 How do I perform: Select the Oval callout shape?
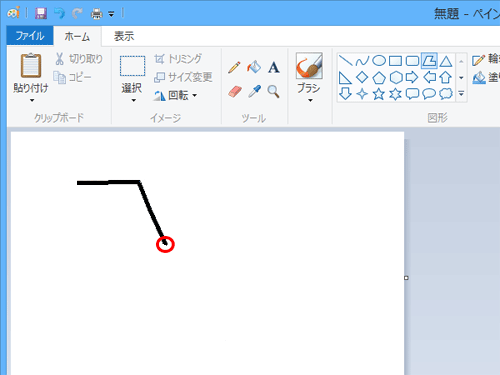click(x=429, y=94)
